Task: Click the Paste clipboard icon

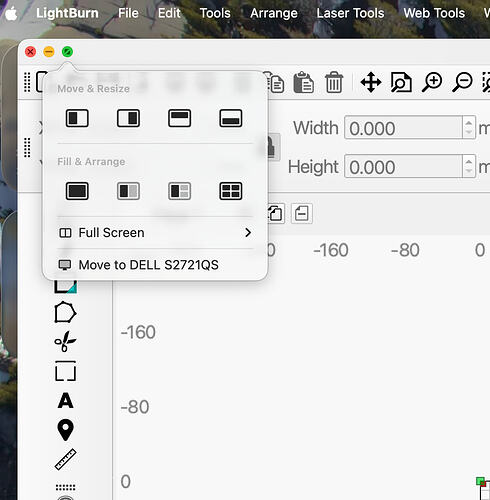Action: 303,82
